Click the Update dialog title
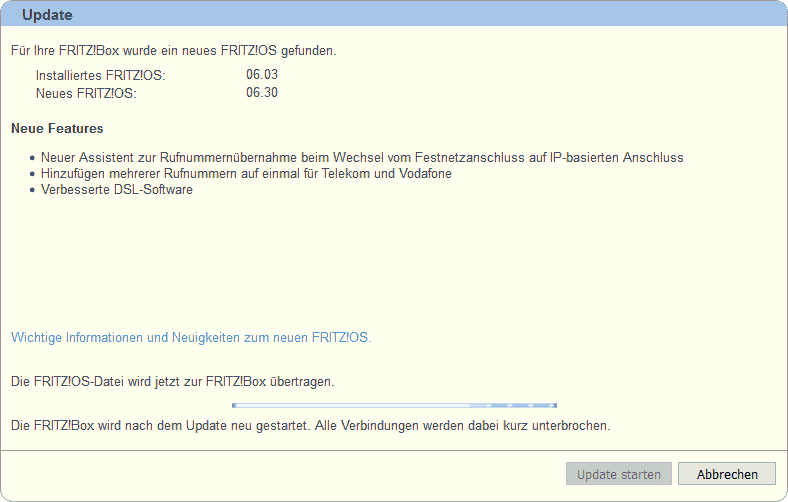Viewport: 788px width, 502px height. [47, 15]
